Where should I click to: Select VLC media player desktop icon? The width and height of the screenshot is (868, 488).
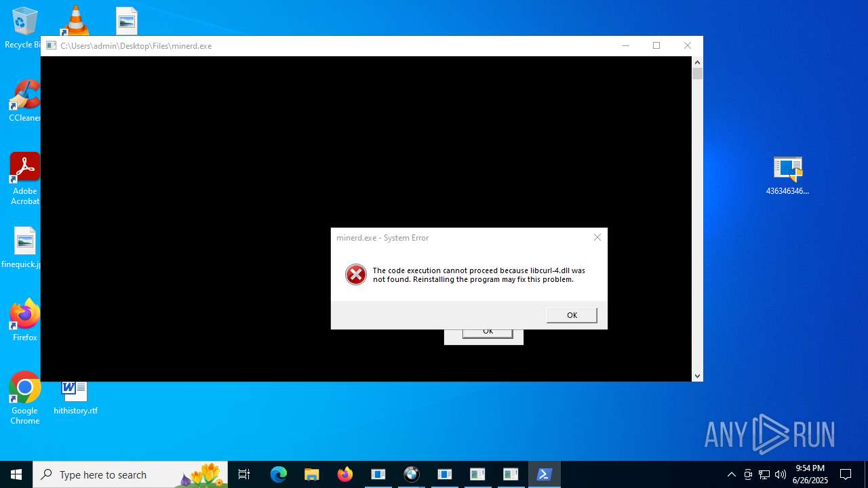point(75,21)
